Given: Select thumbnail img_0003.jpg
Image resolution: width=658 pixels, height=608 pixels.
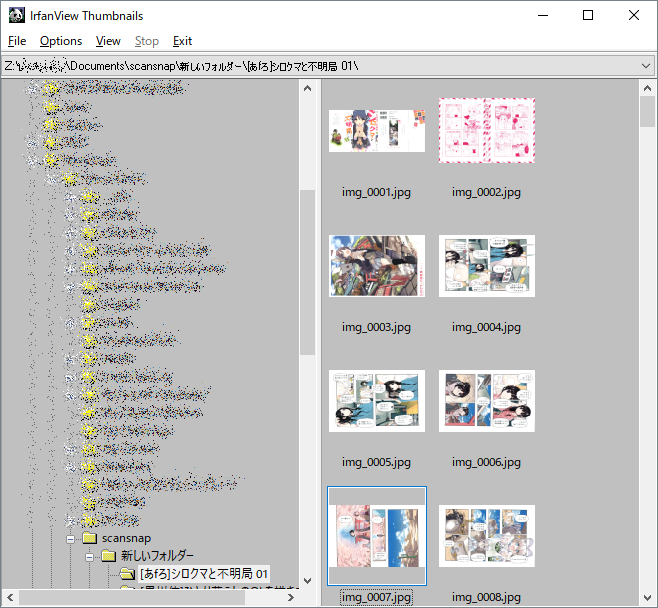Looking at the screenshot, I should tap(377, 266).
